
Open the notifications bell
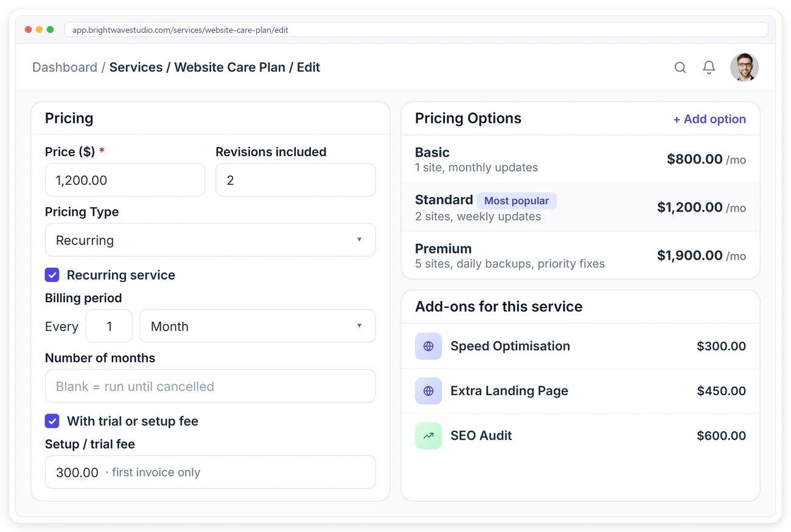click(709, 67)
